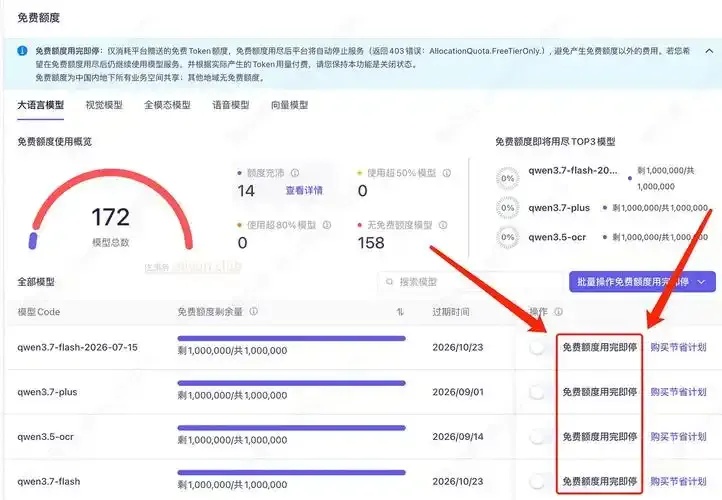Click info icon beside 操作 column header
This screenshot has width=722, height=500.
tap(558, 312)
